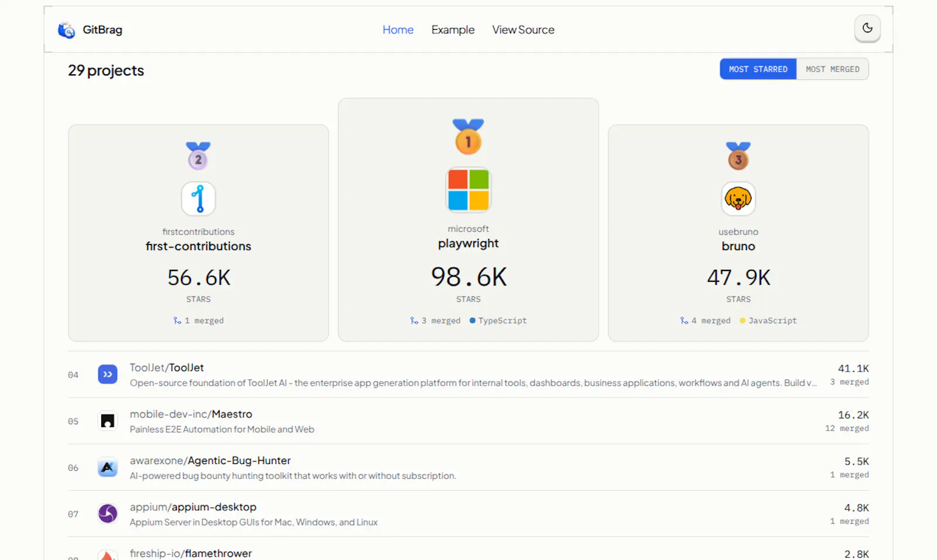Click the ToolJet avatar icon
Screen dimensions: 937x560
108,375
